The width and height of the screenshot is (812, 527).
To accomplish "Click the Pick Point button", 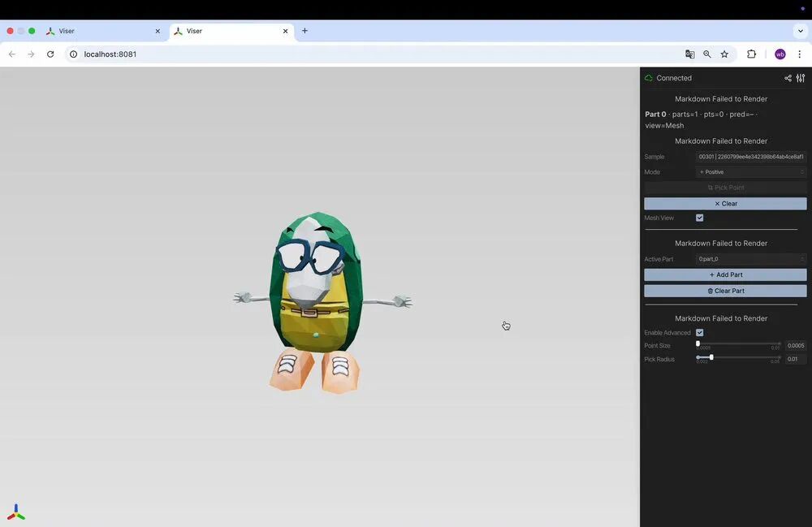I will 725,188.
